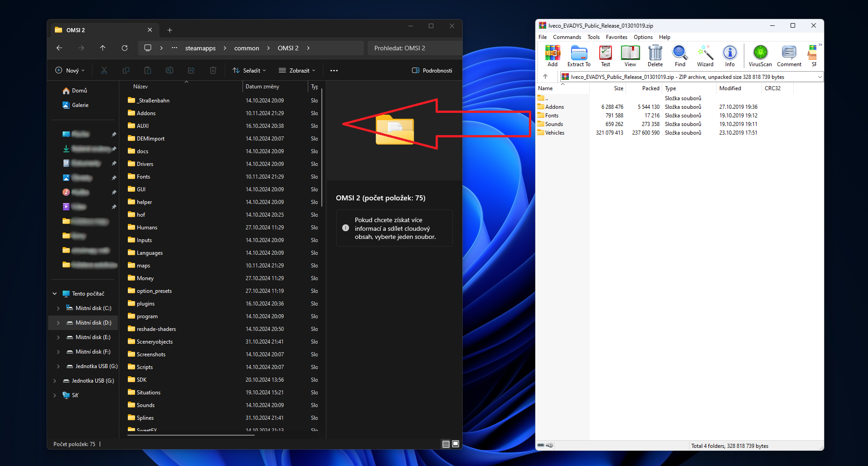Collapse Tento počítač tree node

(x=54, y=294)
